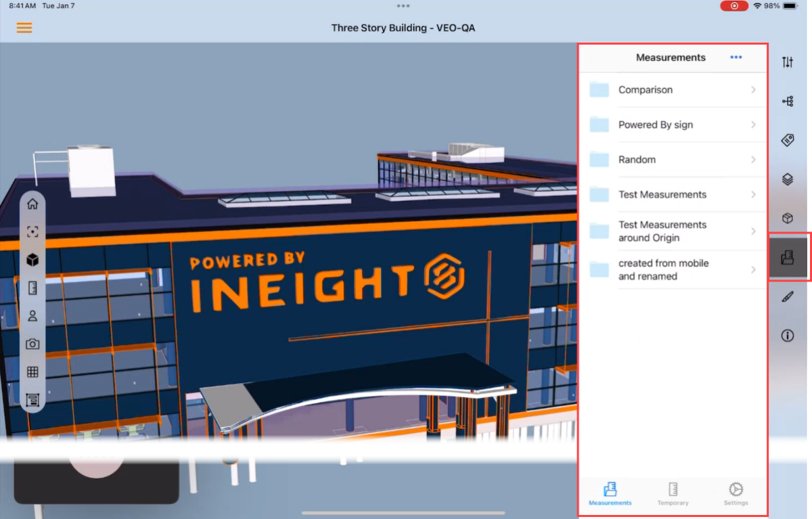Open the Random folder
The width and height of the screenshot is (812, 519).
pos(672,160)
